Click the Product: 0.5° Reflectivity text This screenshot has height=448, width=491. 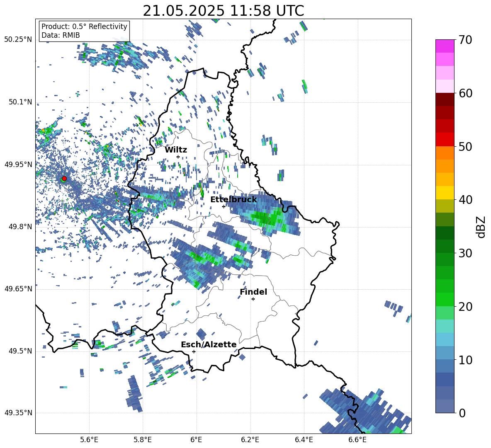(x=84, y=26)
